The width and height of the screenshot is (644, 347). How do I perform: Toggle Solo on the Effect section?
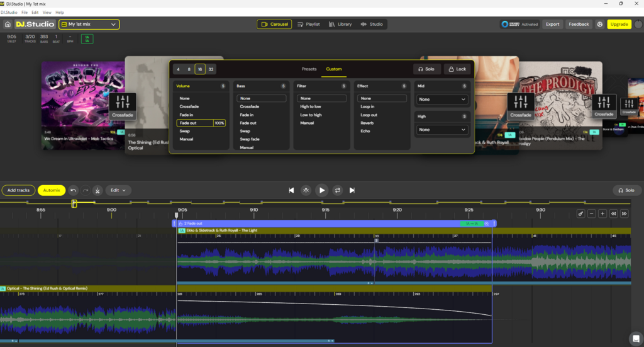[404, 86]
